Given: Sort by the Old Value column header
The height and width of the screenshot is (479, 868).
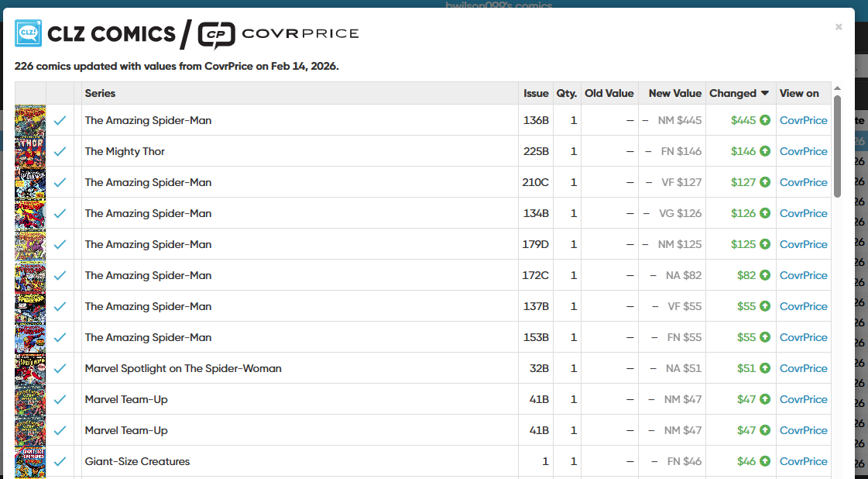Looking at the screenshot, I should 609,93.
